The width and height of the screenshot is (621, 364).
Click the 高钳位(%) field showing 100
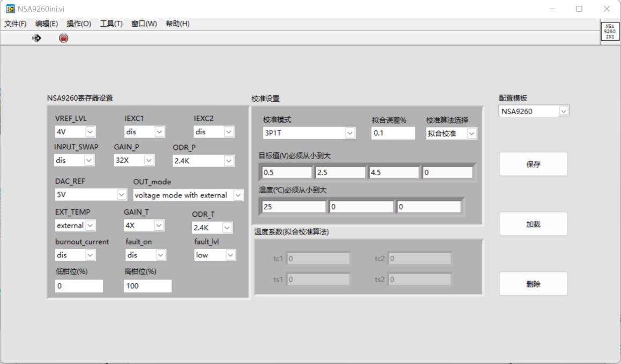point(147,286)
